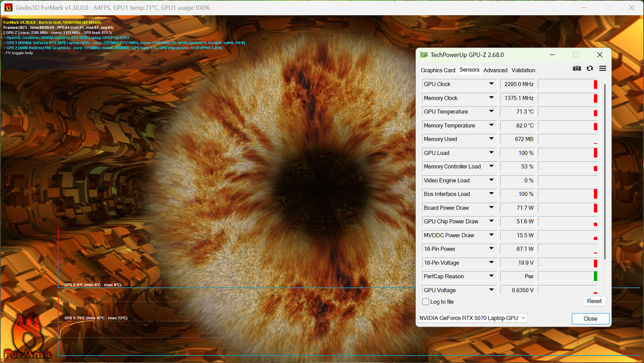Open the GPU-Z hamburger menu
Image resolution: width=644 pixels, height=363 pixels.
(x=603, y=68)
